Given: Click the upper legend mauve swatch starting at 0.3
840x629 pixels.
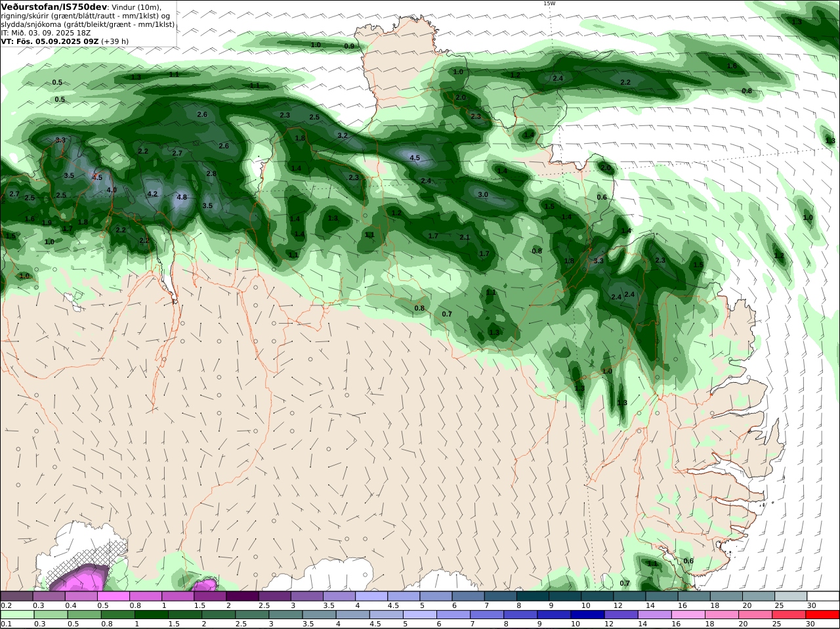Looking at the screenshot, I should click(49, 596).
